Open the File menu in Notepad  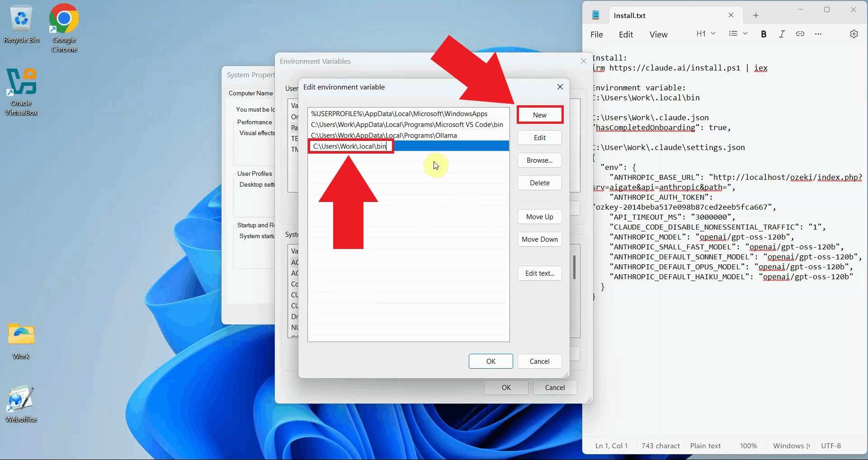597,34
